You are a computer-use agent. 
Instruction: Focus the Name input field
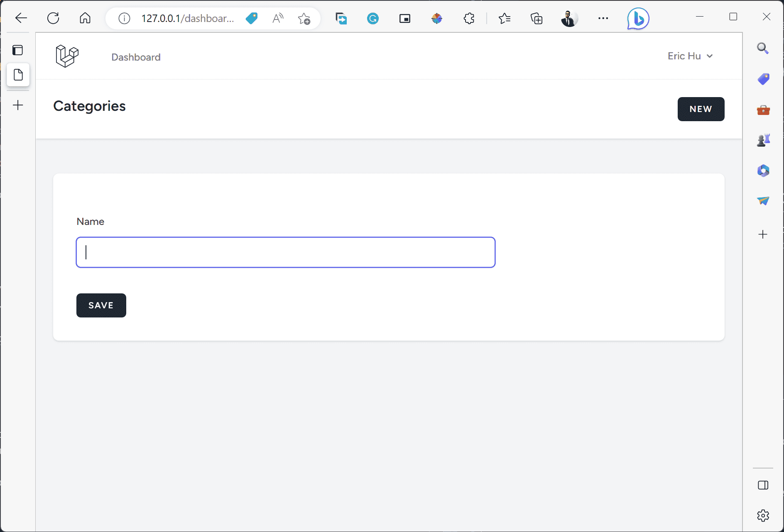(x=286, y=252)
